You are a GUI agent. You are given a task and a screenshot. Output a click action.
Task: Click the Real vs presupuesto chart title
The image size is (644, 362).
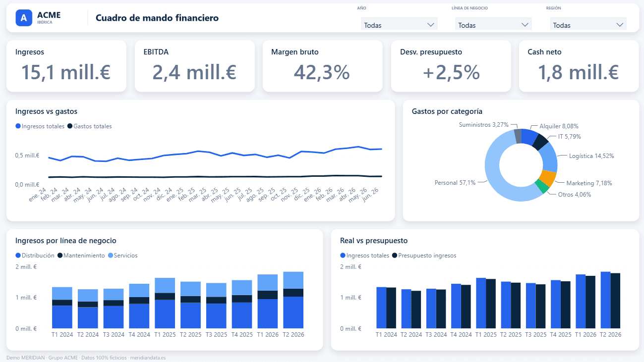pos(374,241)
